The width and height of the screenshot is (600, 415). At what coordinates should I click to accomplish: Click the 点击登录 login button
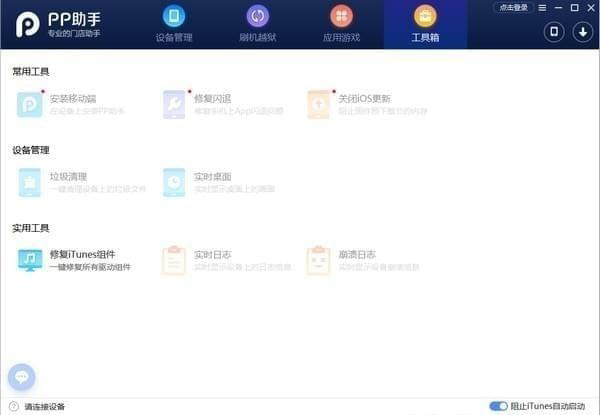(512, 8)
